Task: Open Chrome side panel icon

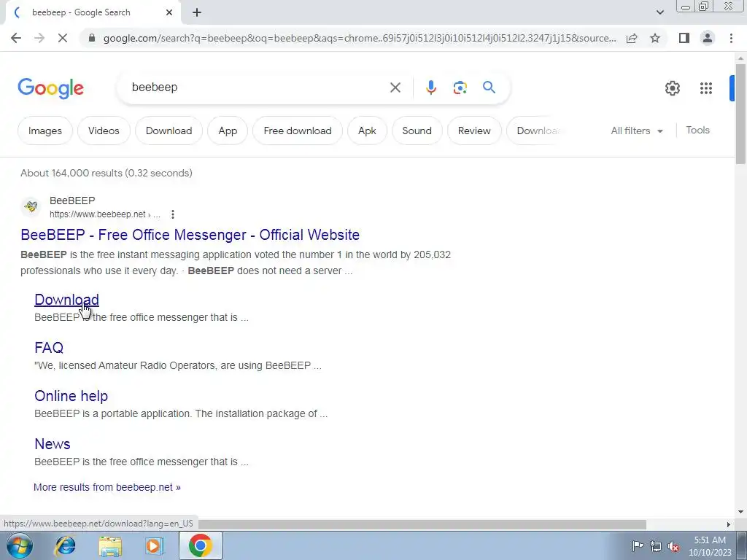Action: (684, 38)
